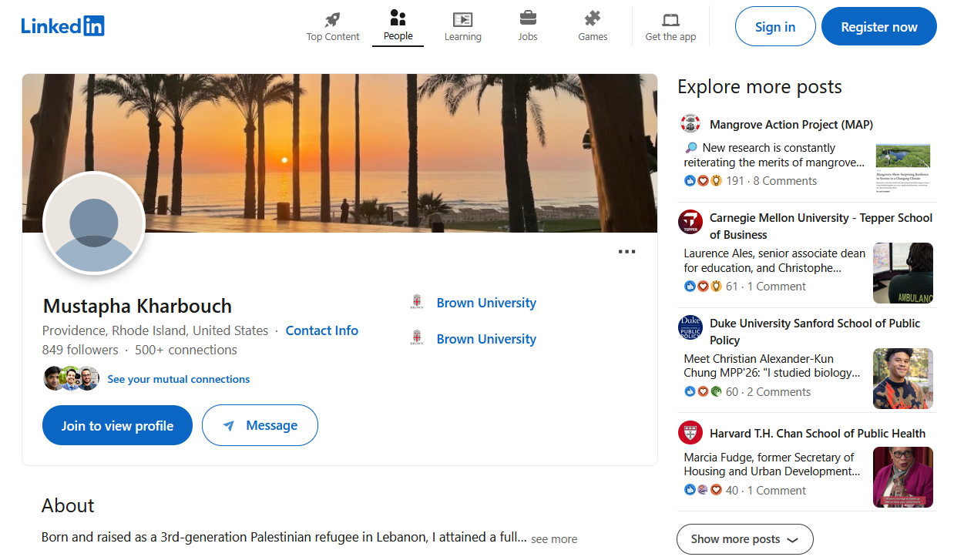Select the People tab
964x560 pixels.
pyautogui.click(x=398, y=26)
